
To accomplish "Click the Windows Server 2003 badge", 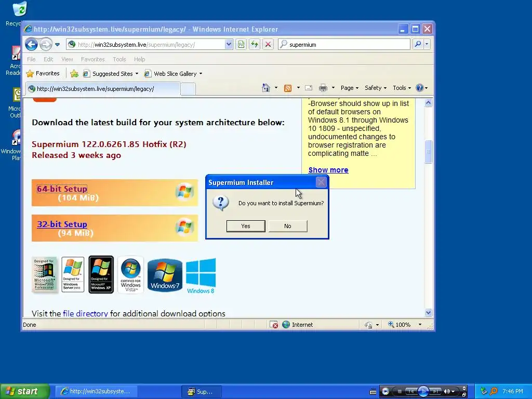I will click(73, 274).
